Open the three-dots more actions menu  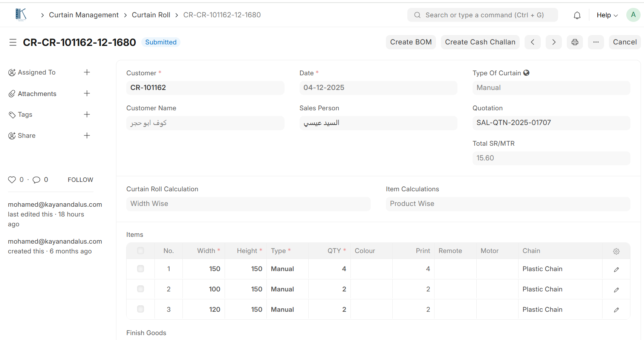click(596, 42)
